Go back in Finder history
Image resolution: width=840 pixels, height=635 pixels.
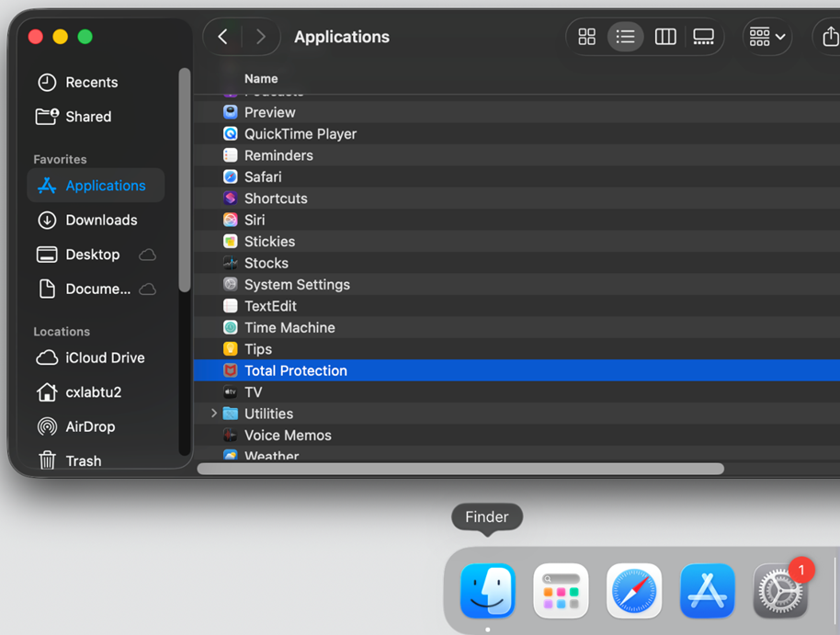222,37
